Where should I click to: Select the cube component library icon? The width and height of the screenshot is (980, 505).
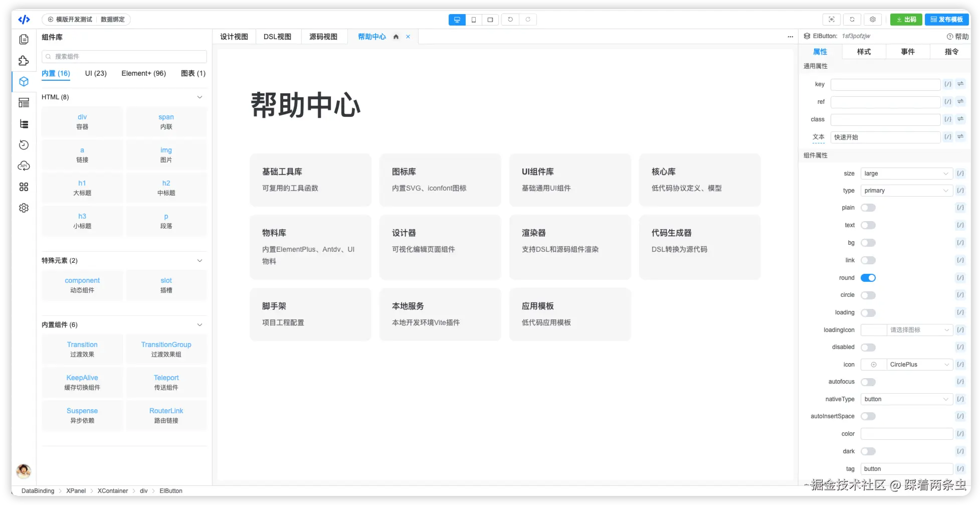point(24,82)
